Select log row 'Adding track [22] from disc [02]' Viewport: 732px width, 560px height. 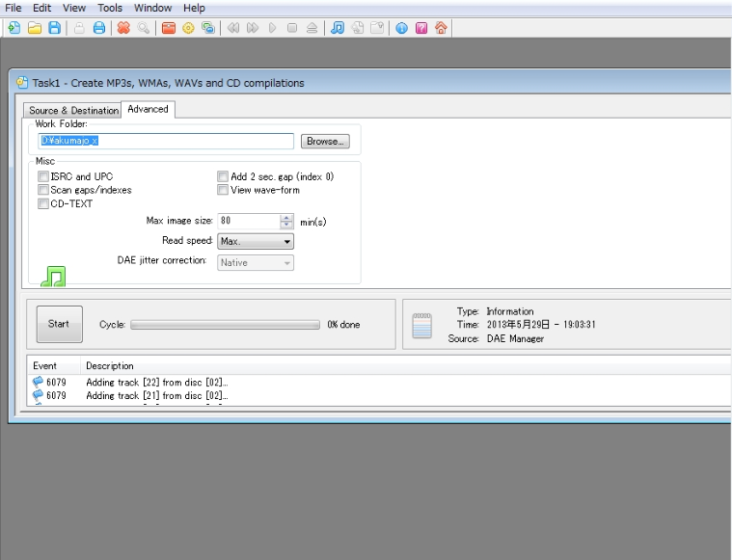[379, 383]
